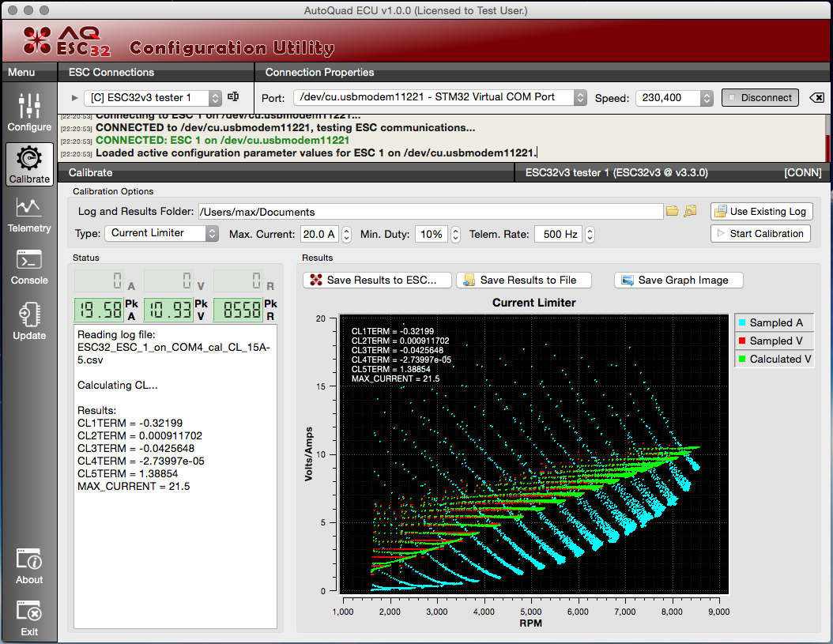Click the Max. Current value field
Image resolution: width=833 pixels, height=644 pixels.
tap(320, 234)
